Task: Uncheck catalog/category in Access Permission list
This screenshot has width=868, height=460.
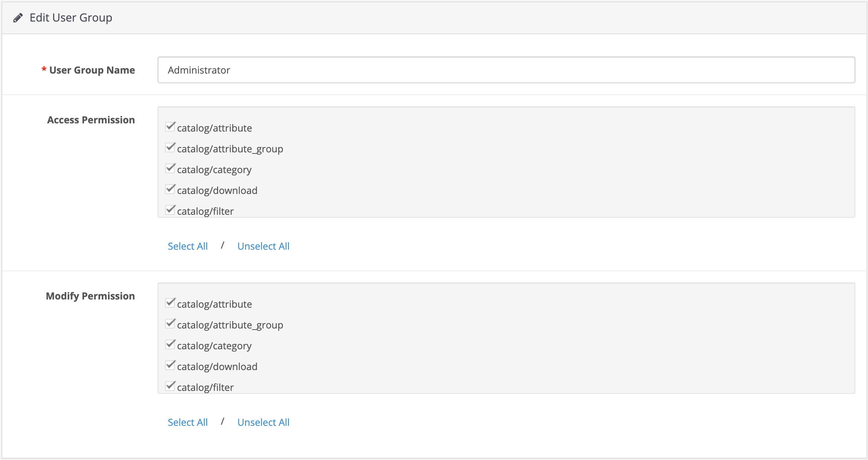Action: pos(170,169)
